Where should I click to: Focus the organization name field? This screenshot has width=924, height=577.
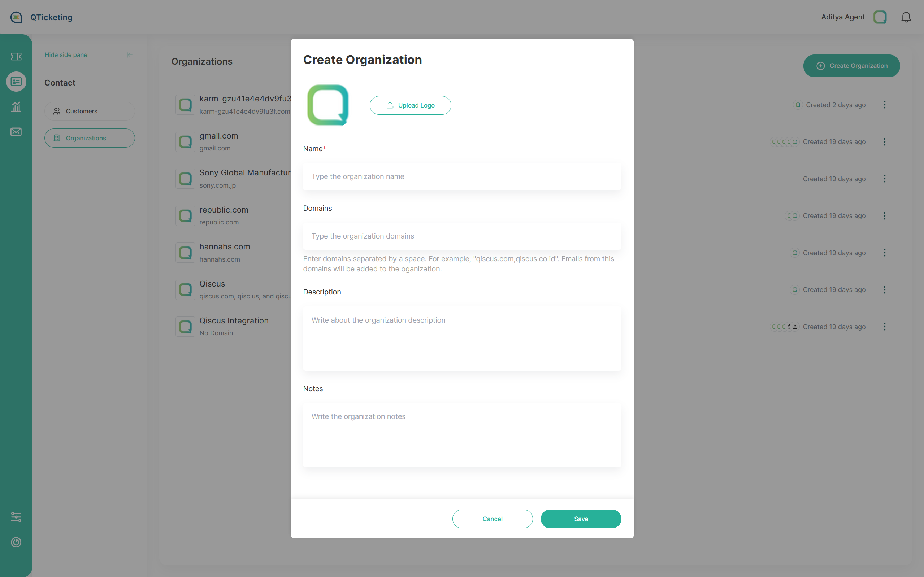click(x=463, y=177)
